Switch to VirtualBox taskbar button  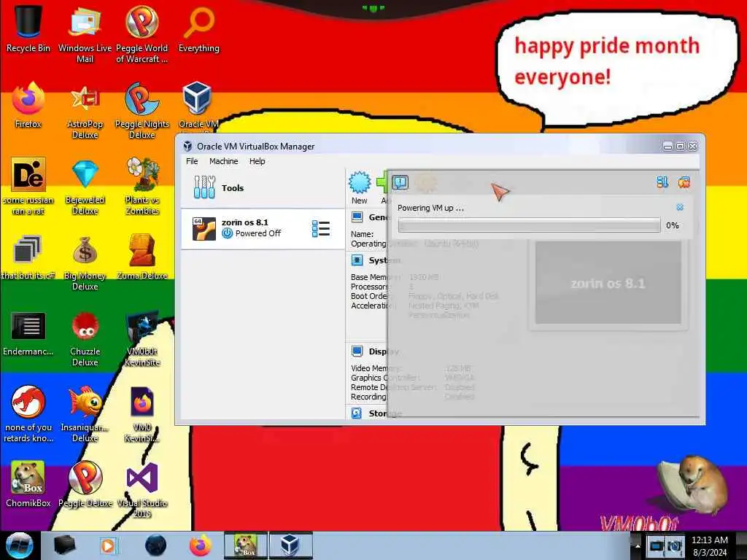coord(290,545)
